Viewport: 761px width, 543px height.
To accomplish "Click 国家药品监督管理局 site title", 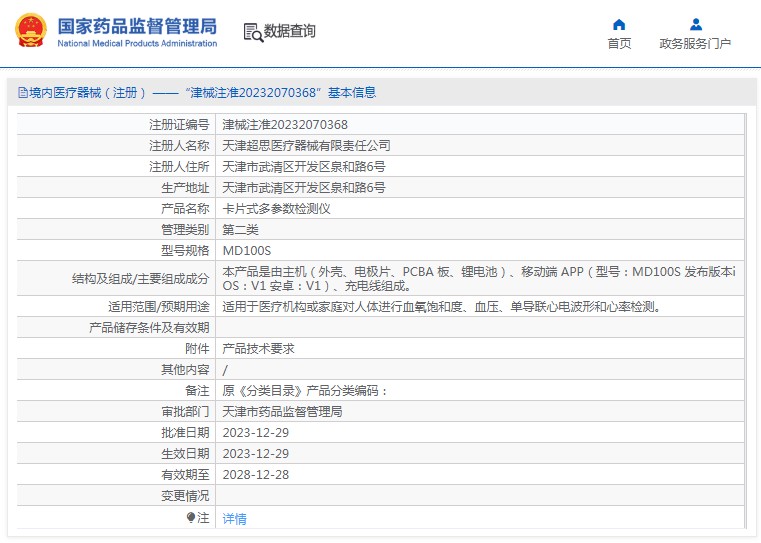I will 137,26.
